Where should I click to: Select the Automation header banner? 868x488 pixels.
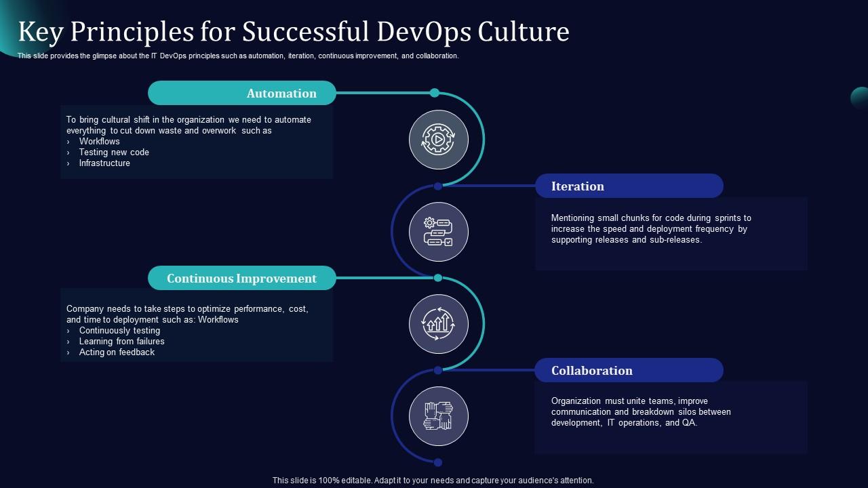pos(242,93)
